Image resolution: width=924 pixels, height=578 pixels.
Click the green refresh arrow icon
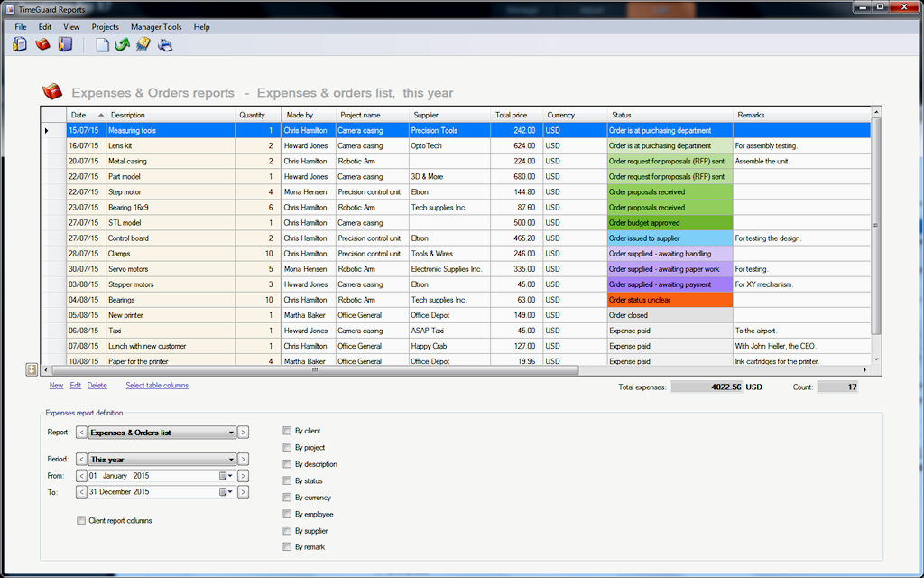tap(122, 45)
